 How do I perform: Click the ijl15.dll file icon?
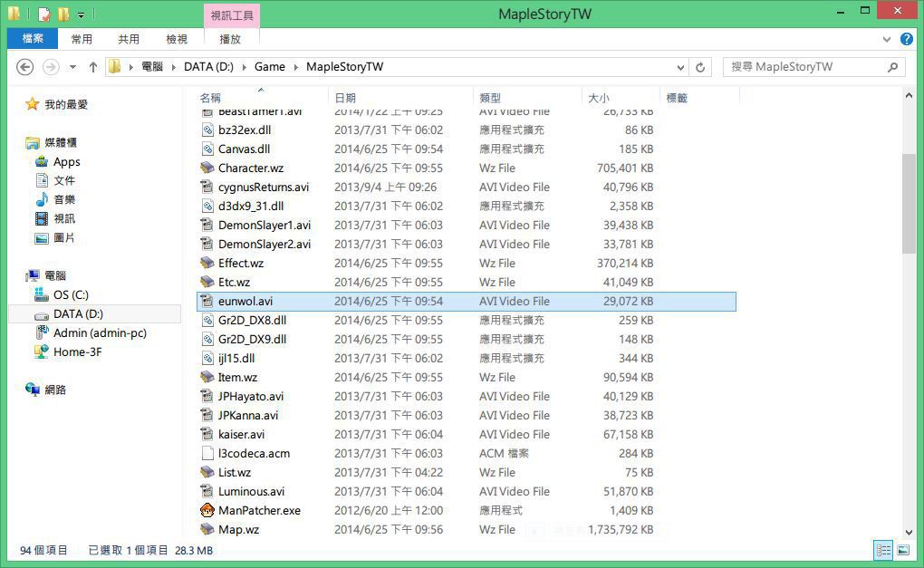pyautogui.click(x=207, y=358)
